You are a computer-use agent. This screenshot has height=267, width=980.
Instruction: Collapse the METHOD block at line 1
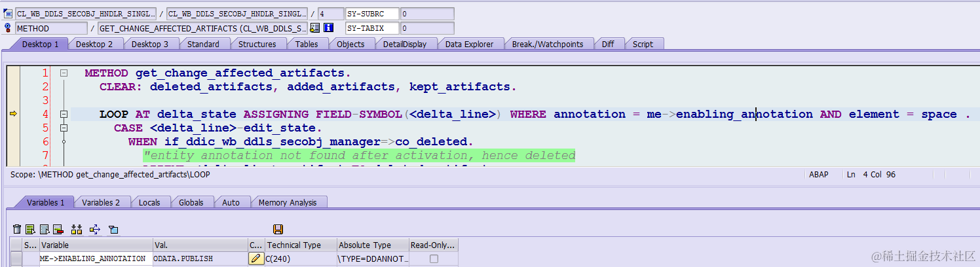[x=64, y=73]
